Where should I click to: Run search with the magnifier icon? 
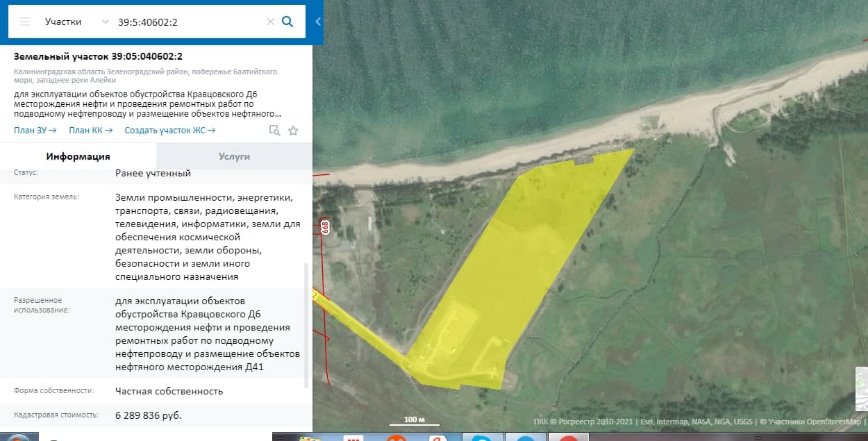click(x=287, y=22)
